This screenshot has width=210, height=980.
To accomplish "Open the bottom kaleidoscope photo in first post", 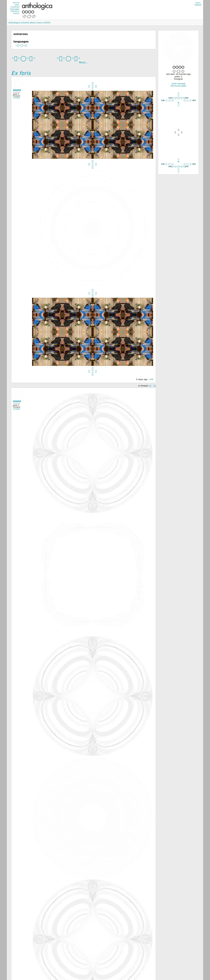I will (x=93, y=332).
